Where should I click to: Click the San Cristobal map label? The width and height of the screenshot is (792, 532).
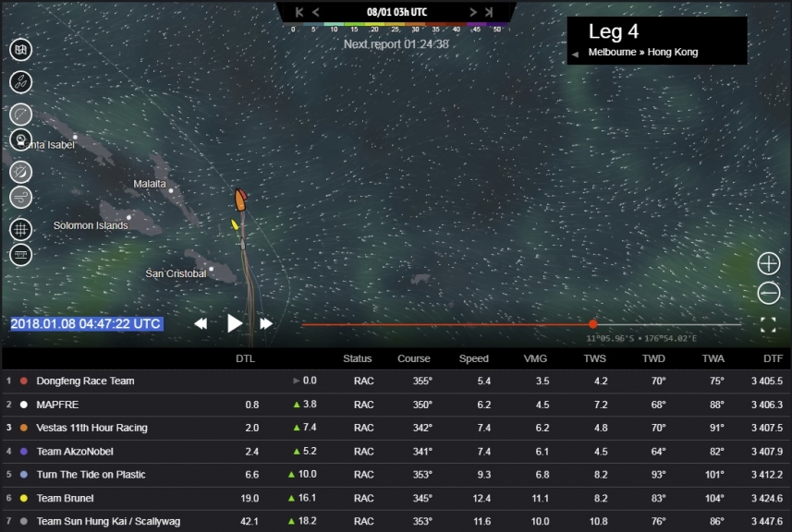(x=176, y=273)
